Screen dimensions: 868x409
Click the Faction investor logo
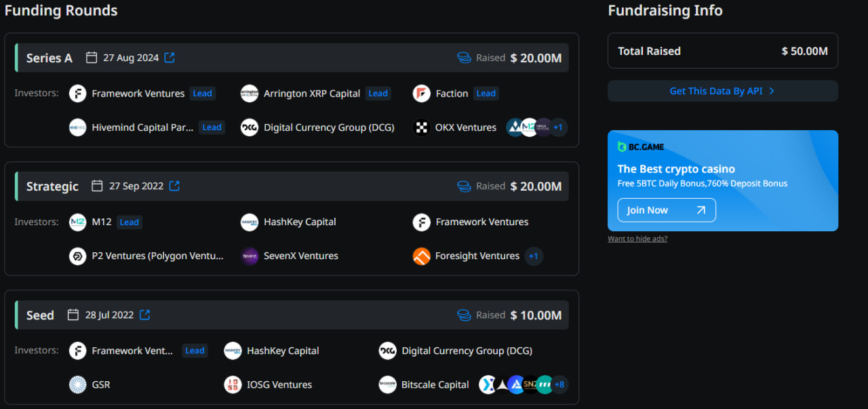pos(422,94)
